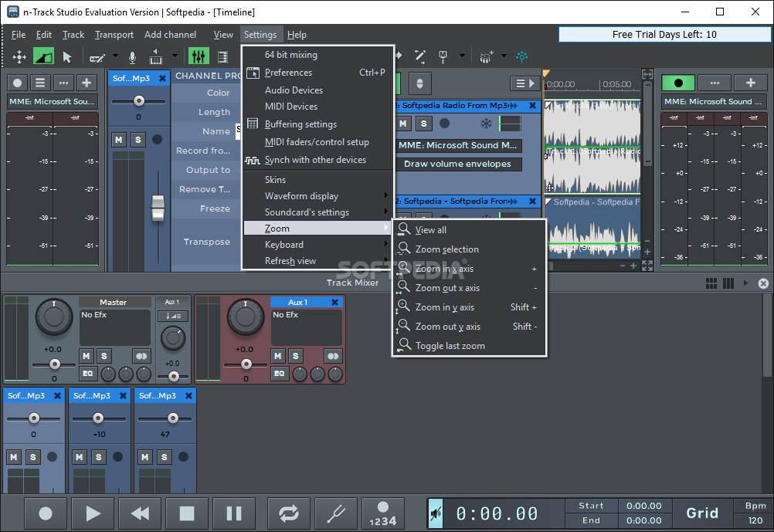The image size is (774, 532).
Task: Click the piano roll icon beside the mixer button
Action: pos(222,57)
